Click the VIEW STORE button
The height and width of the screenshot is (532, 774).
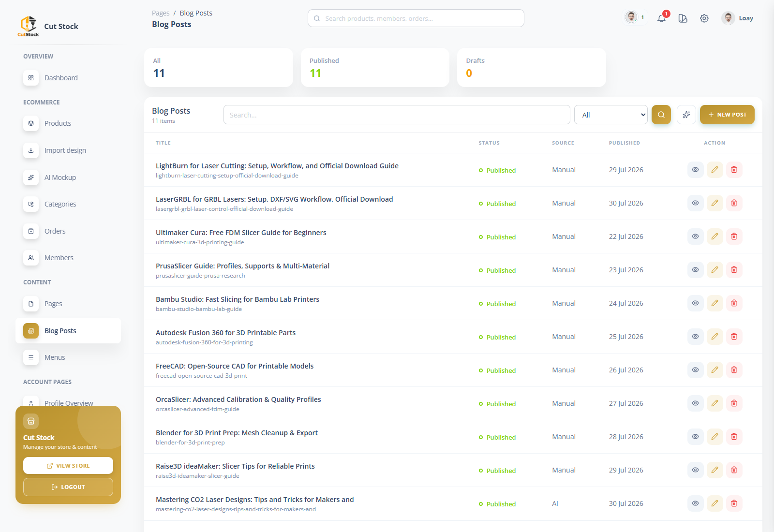pyautogui.click(x=68, y=466)
